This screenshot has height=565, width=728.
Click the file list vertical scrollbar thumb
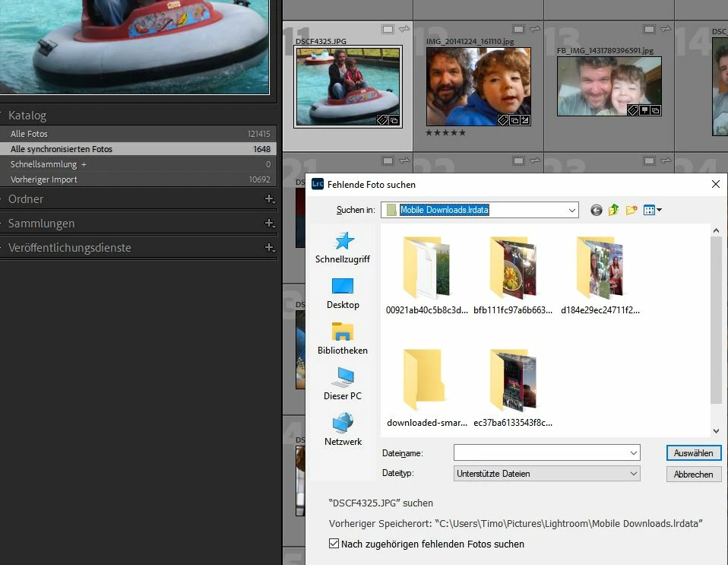716,319
